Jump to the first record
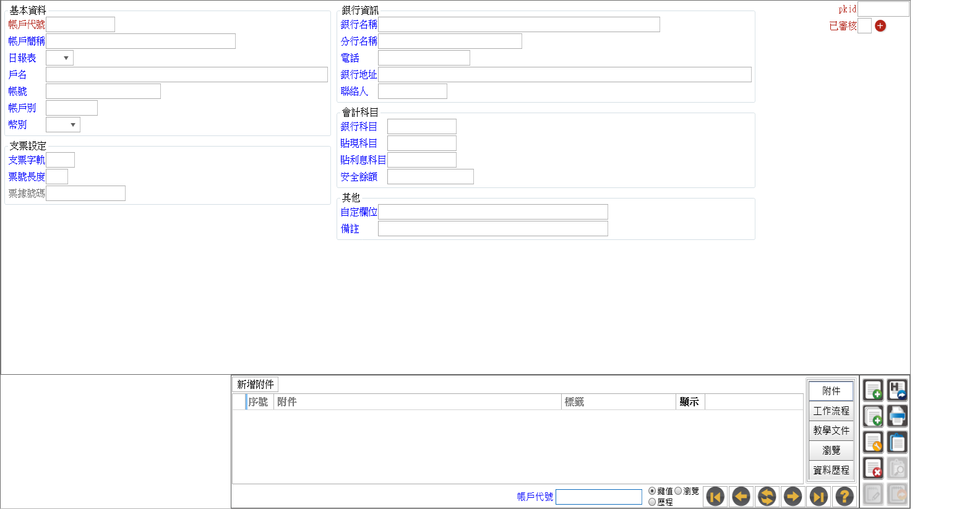The width and height of the screenshot is (980, 509). 715,496
